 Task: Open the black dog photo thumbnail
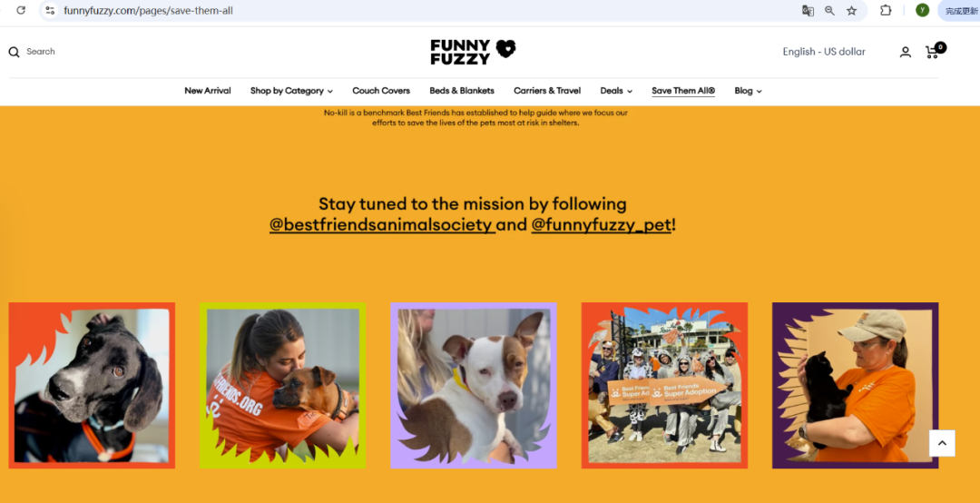pos(92,385)
